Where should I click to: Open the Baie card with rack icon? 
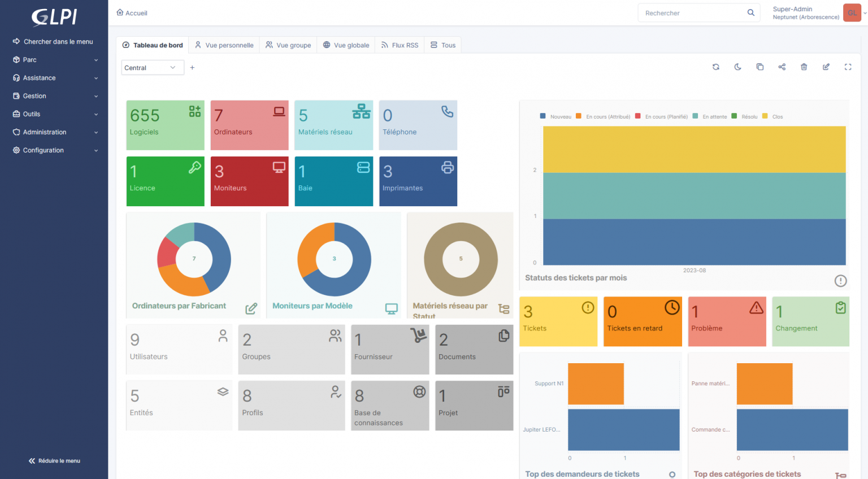[334, 181]
